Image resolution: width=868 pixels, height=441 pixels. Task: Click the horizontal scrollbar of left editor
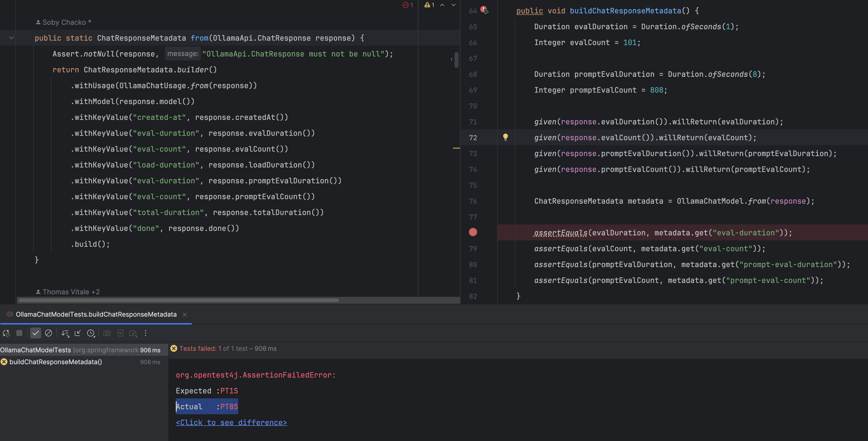[x=179, y=300]
